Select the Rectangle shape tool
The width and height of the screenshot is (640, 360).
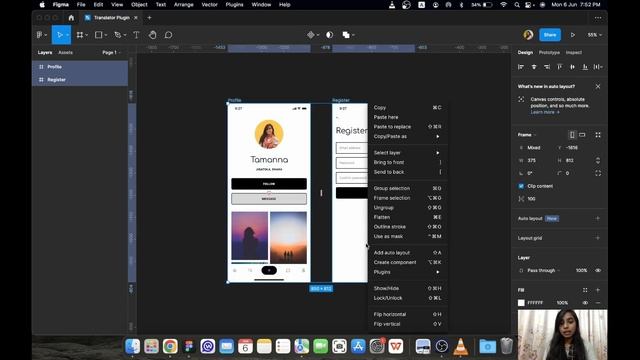pyautogui.click(x=98, y=35)
